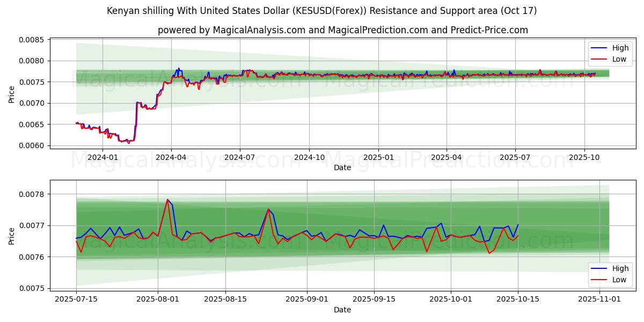644x322 pixels.
Task: Click the 2024-04 tick on top x-axis
Action: coord(171,157)
